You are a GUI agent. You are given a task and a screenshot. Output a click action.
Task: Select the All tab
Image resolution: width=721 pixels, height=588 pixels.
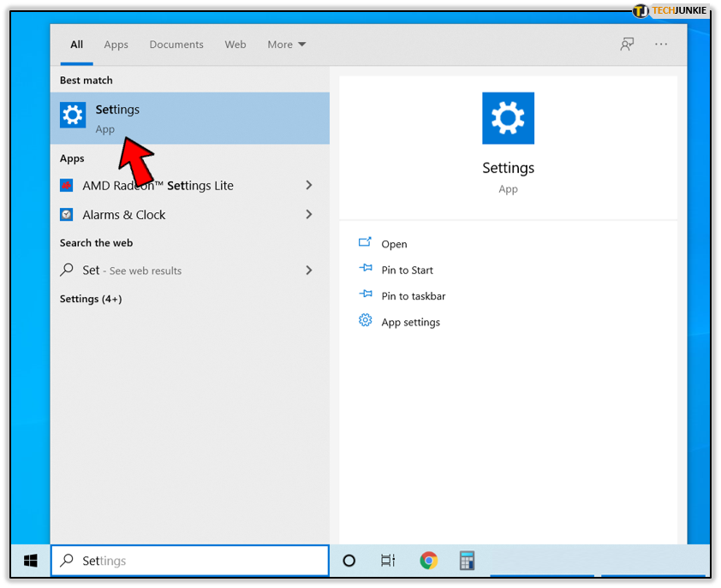[x=77, y=45]
